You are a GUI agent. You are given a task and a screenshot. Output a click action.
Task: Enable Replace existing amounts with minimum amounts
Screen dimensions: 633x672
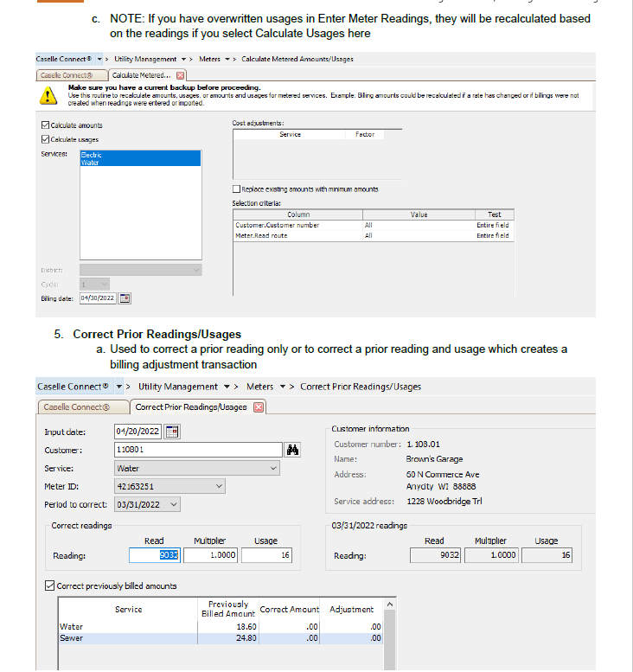236,189
